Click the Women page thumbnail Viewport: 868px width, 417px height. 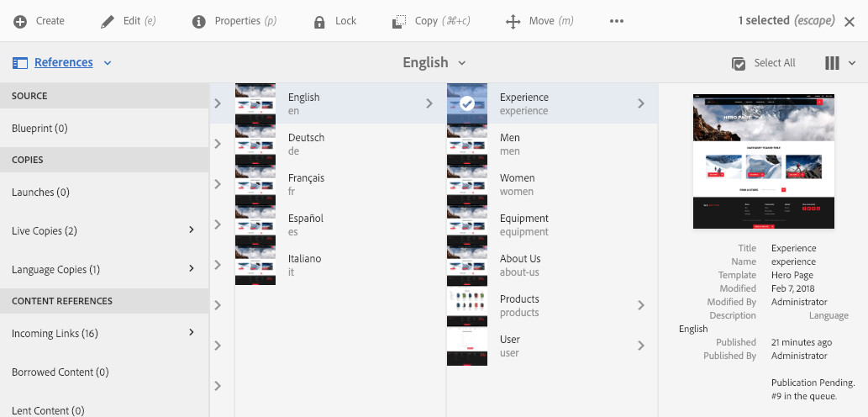[467, 184]
